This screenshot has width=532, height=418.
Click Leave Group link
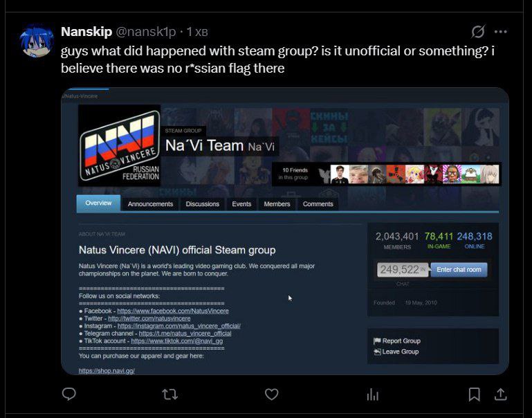pyautogui.click(x=396, y=352)
